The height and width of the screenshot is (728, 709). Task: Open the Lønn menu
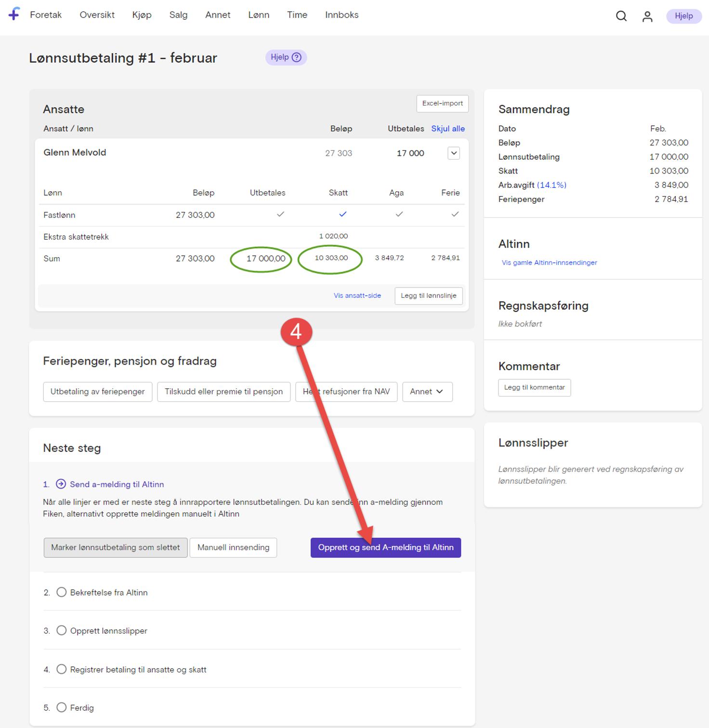(x=259, y=15)
